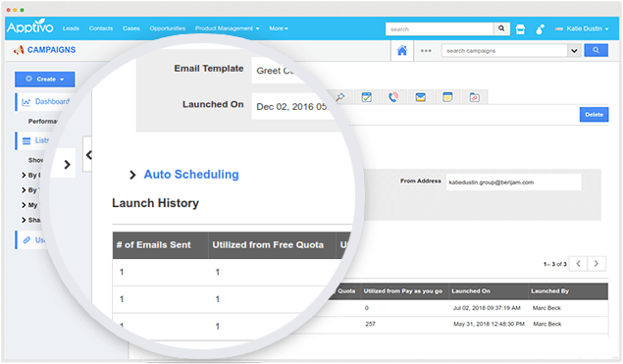This screenshot has height=364, width=623.
Task: Click the Launched On column header
Action: click(471, 291)
